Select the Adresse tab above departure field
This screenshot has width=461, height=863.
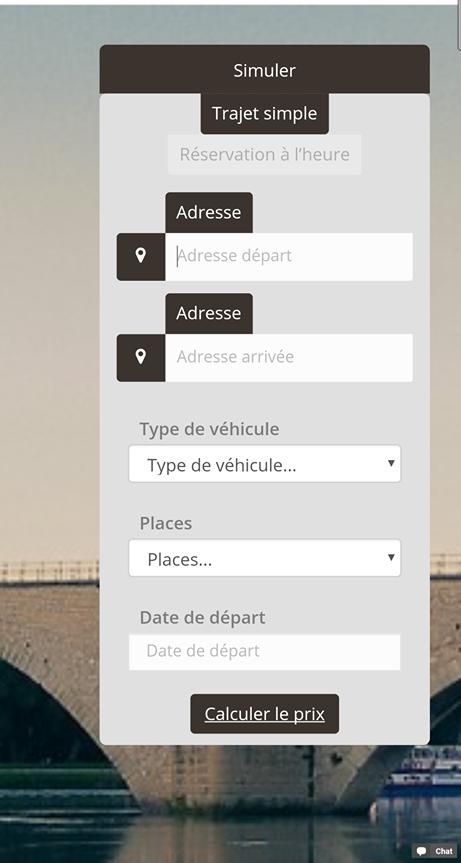tap(209, 212)
